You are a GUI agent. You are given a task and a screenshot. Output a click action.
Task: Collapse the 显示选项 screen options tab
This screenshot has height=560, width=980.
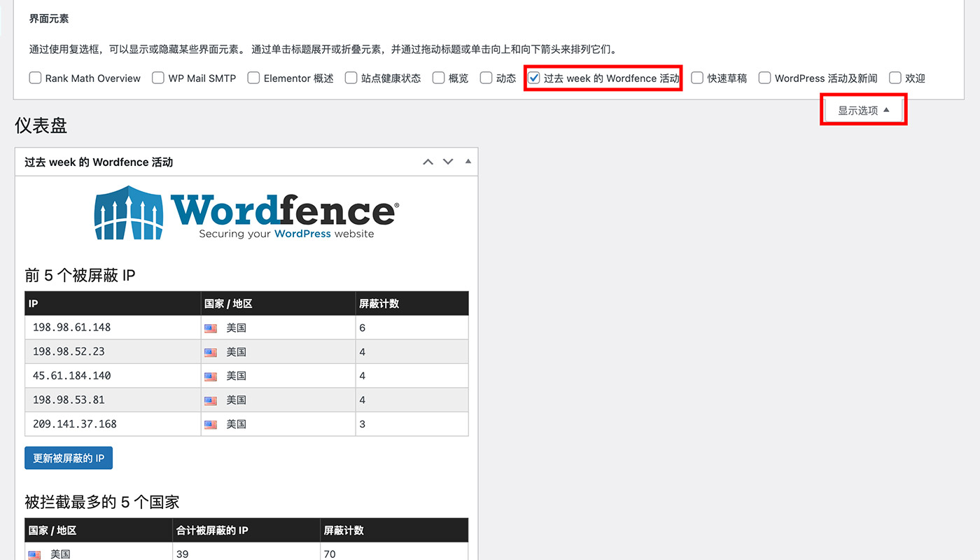pos(864,111)
